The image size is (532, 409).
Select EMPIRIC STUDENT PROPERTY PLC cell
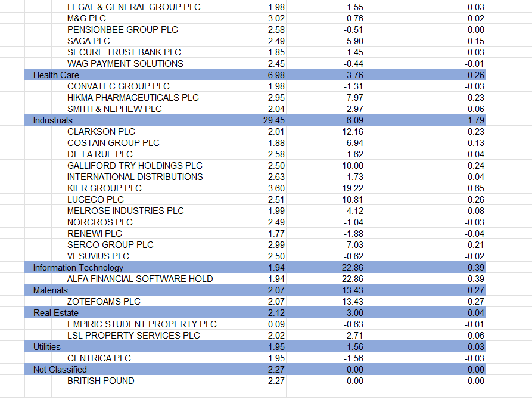click(141, 324)
